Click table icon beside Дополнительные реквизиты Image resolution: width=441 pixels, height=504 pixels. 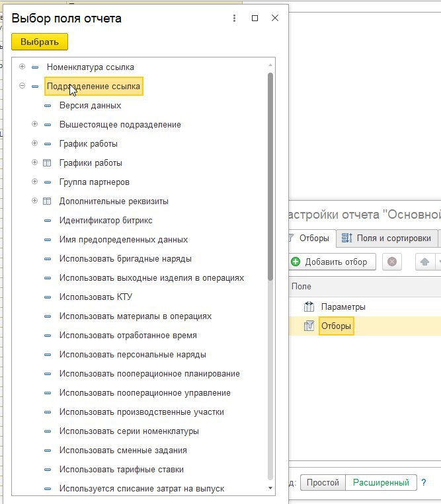[x=47, y=201]
